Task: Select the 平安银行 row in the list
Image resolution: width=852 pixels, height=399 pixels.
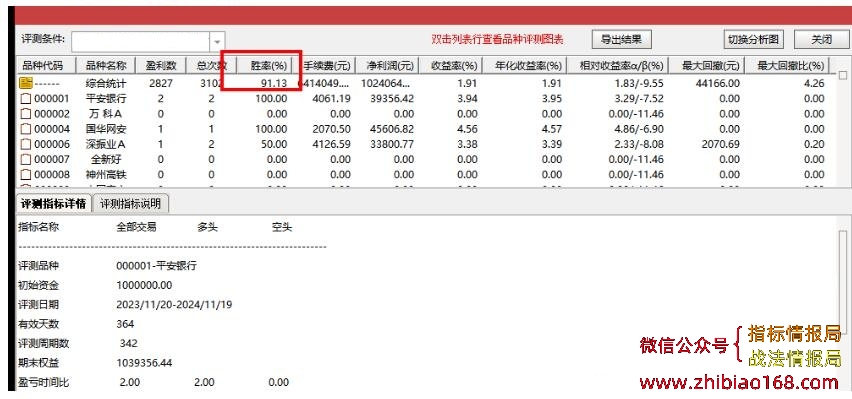Action: 424,99
